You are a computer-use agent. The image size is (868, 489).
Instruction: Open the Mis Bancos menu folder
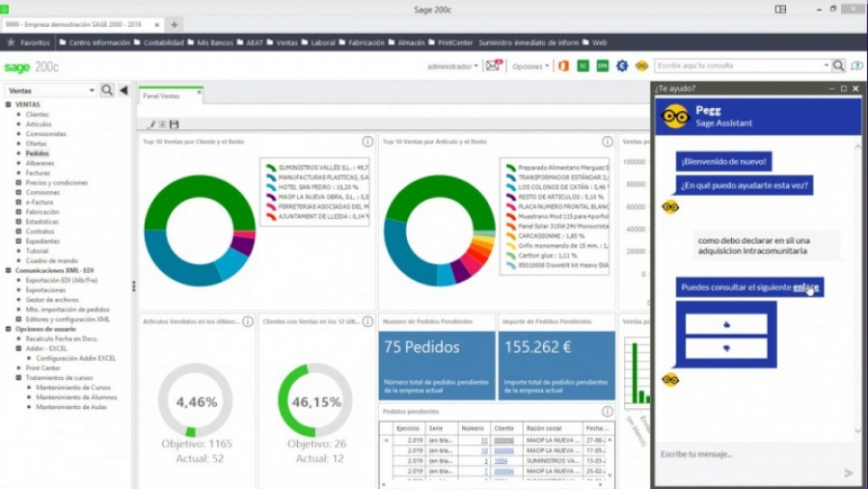pos(210,42)
